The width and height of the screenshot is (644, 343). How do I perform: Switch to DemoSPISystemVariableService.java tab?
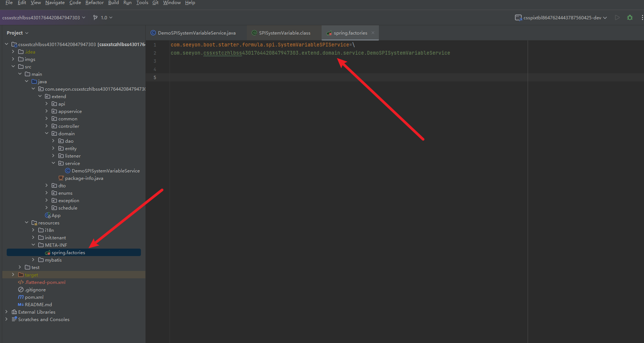(x=196, y=33)
